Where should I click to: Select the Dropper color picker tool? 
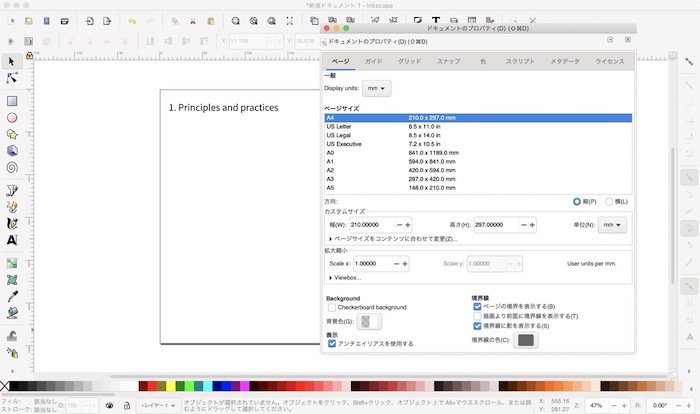(12, 296)
